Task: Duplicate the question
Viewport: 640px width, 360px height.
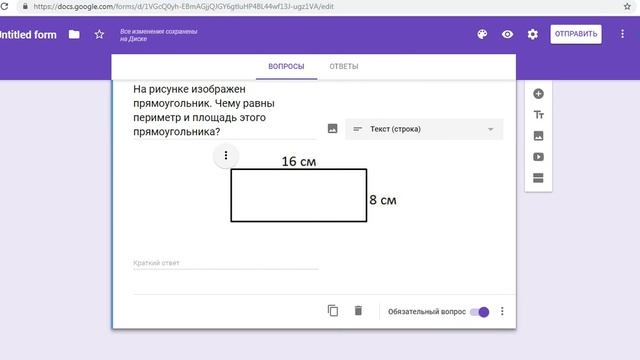Action: 333,311
